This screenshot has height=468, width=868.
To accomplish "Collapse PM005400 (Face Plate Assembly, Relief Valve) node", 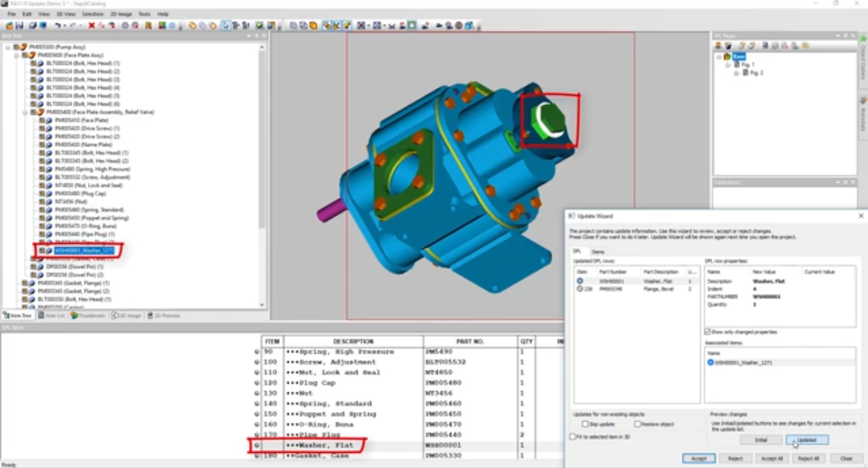I will [25, 112].
